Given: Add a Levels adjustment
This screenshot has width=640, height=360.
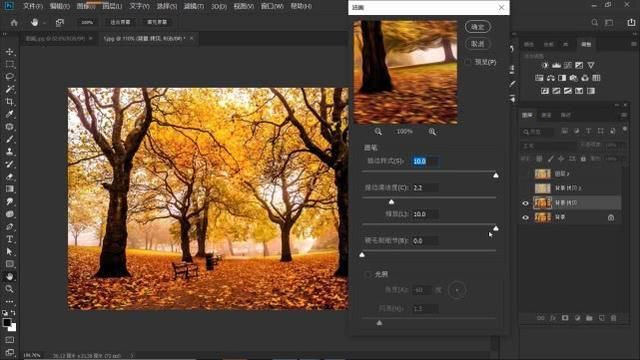Looking at the screenshot, I should [556, 65].
